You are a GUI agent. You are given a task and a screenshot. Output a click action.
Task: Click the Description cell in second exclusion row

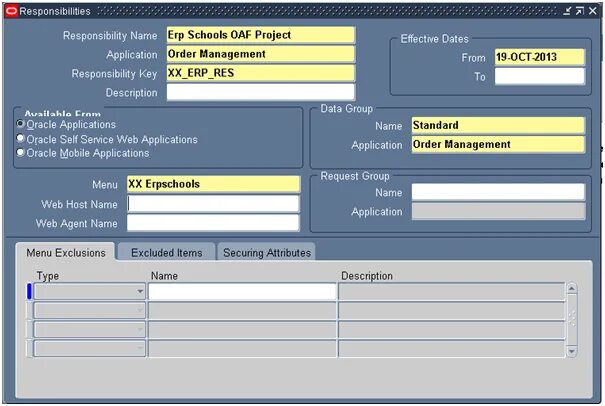(x=451, y=310)
